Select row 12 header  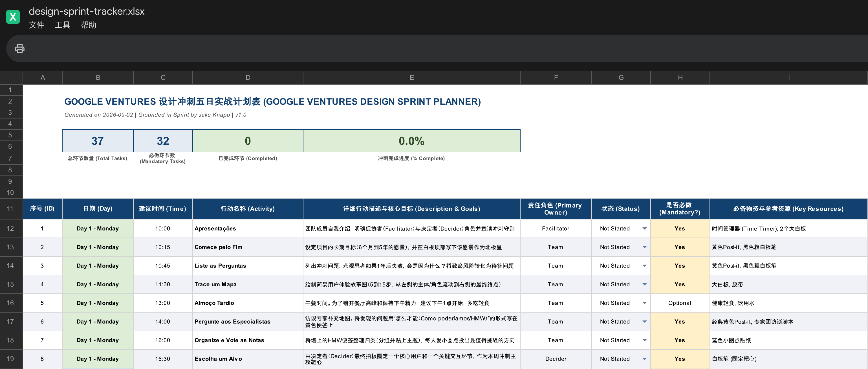(11, 229)
